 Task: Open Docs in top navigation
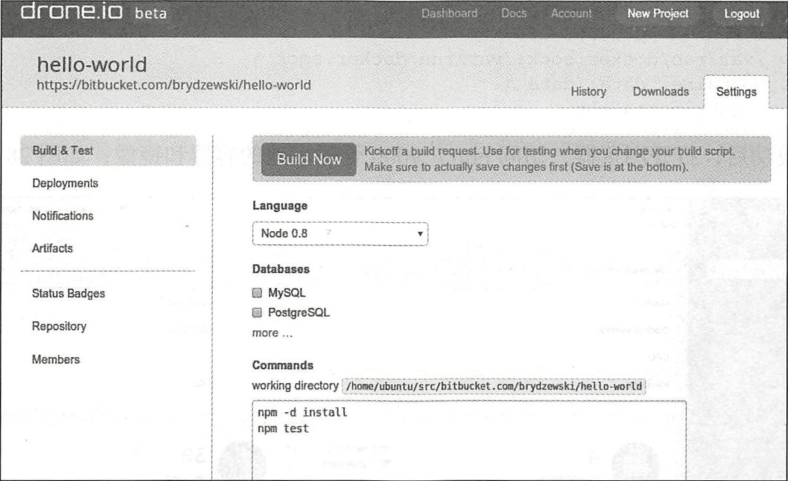pos(514,14)
